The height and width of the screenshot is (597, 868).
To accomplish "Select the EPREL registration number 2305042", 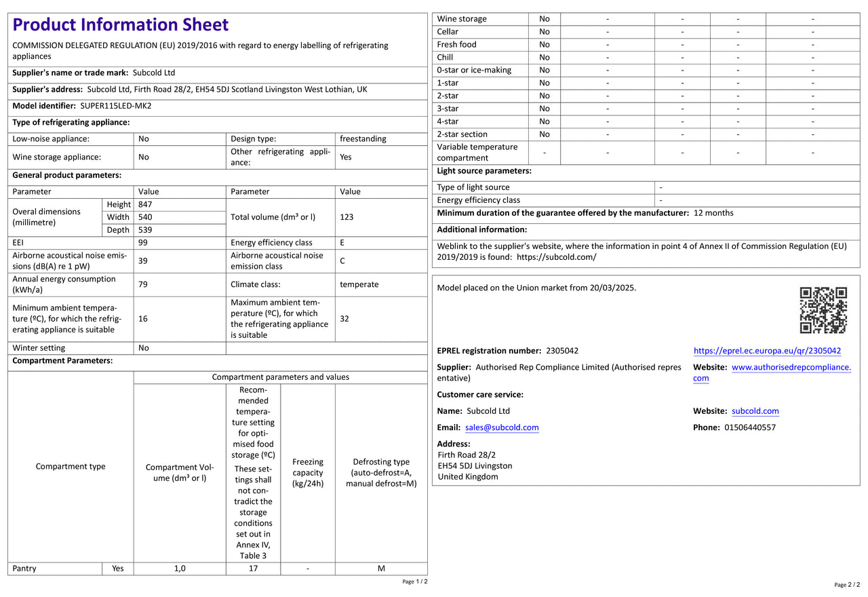I will (562, 351).
